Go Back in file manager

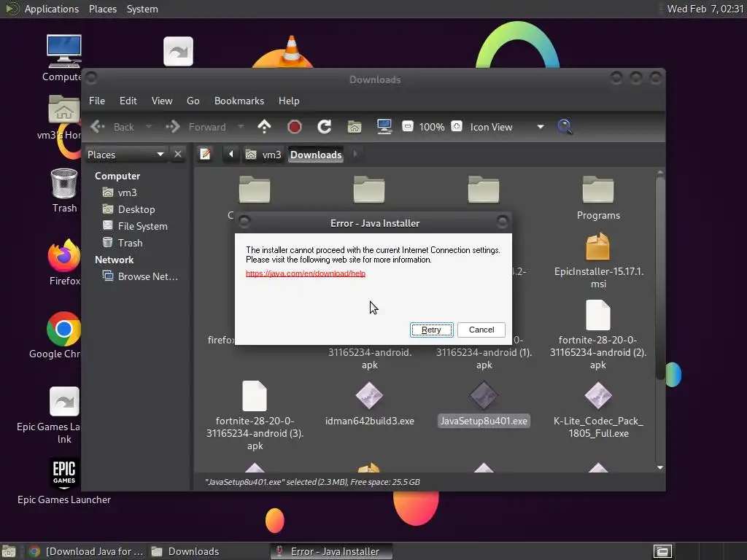pos(112,127)
